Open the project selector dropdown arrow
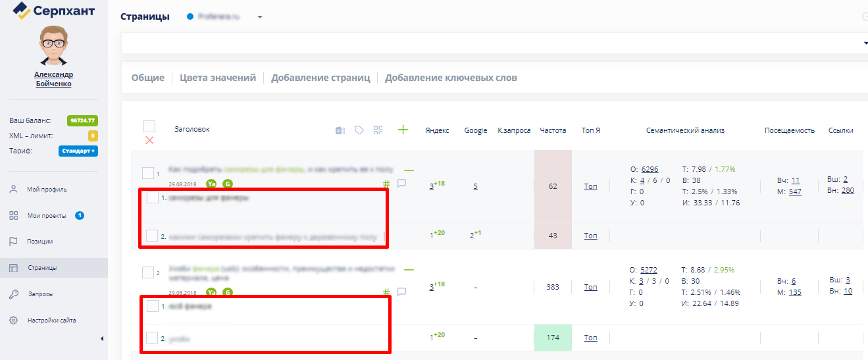The width and height of the screenshot is (868, 360). click(x=260, y=17)
